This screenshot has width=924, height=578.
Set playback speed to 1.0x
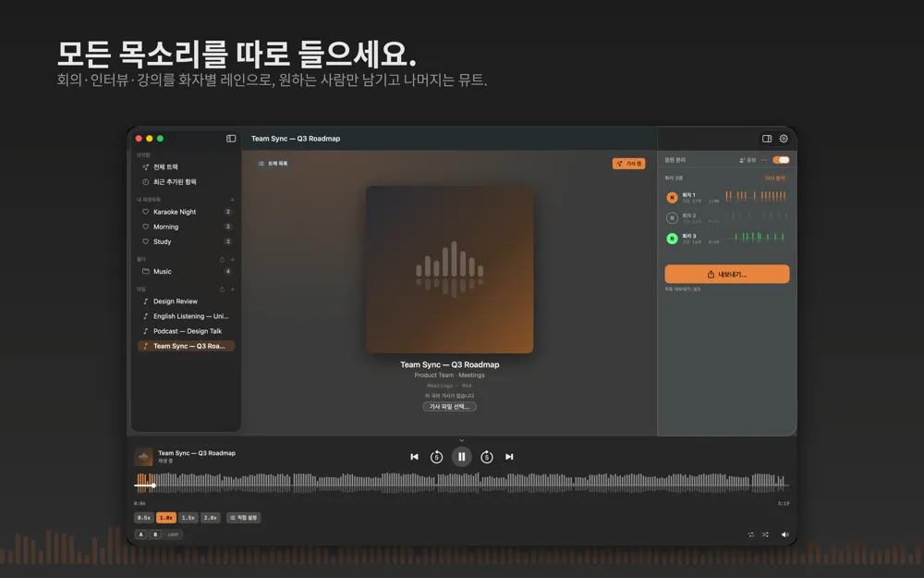coord(166,517)
